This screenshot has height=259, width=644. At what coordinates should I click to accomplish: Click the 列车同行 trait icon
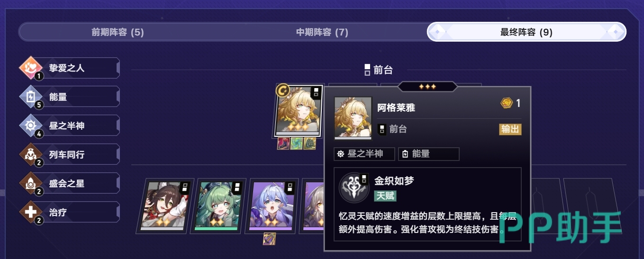(x=31, y=155)
